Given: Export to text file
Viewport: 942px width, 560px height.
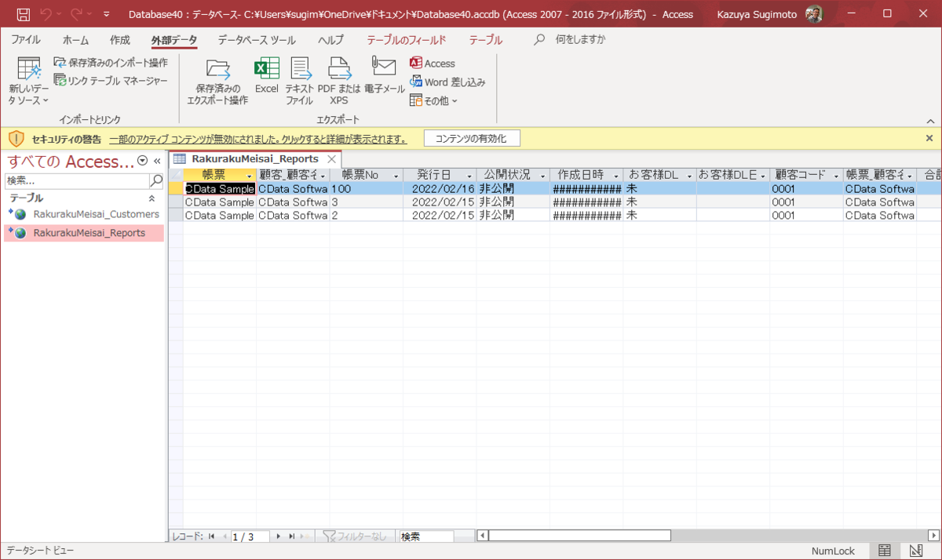Looking at the screenshot, I should point(299,82).
